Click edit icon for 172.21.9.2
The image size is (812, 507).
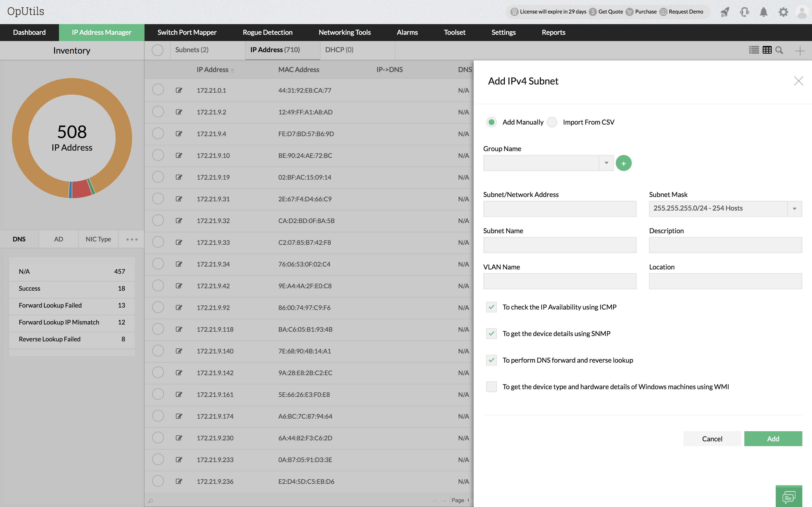pos(179,112)
